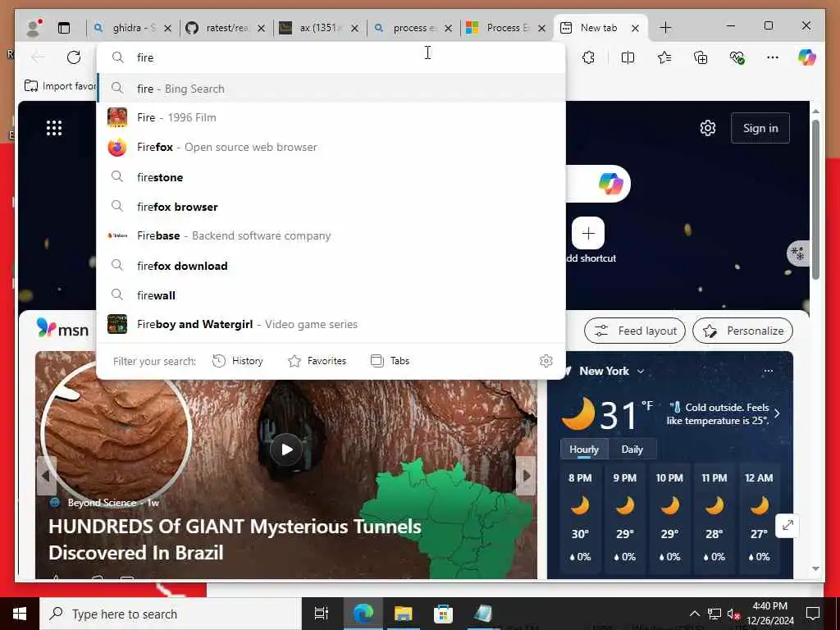Click the Copilot icon in search box

[x=610, y=184]
